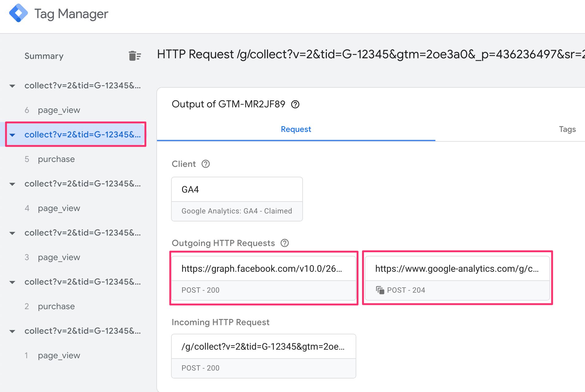
Task: Open the Summary view in sidebar
Action: click(44, 56)
